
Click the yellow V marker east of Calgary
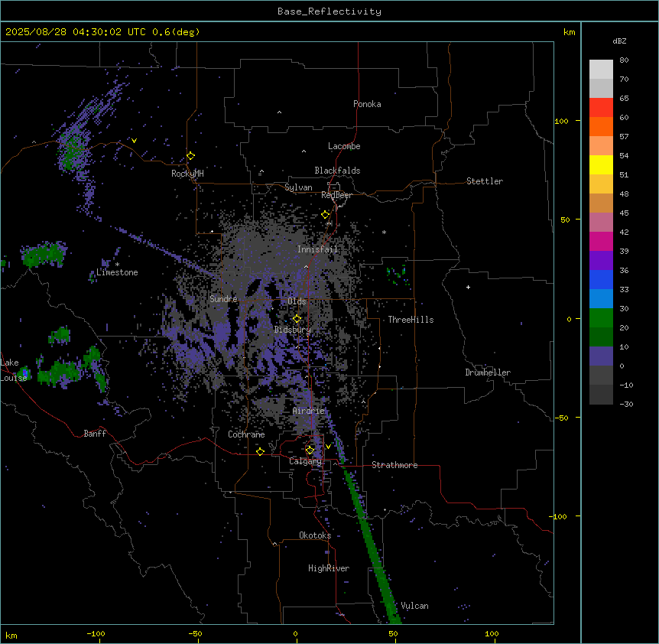click(x=328, y=447)
